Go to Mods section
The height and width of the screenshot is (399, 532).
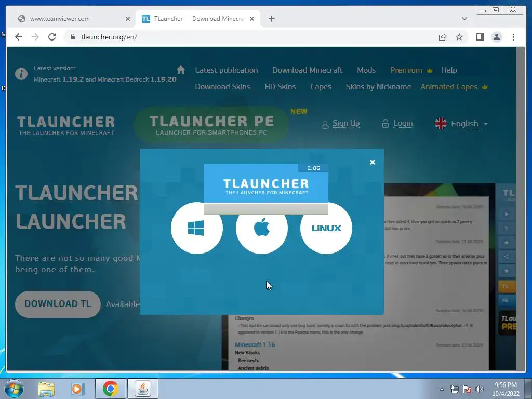coord(366,70)
